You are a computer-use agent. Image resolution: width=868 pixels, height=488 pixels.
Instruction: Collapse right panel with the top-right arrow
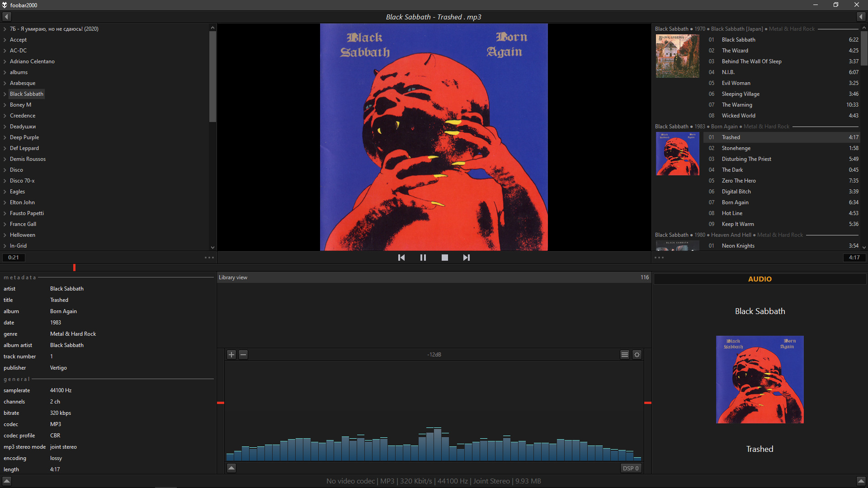(861, 17)
